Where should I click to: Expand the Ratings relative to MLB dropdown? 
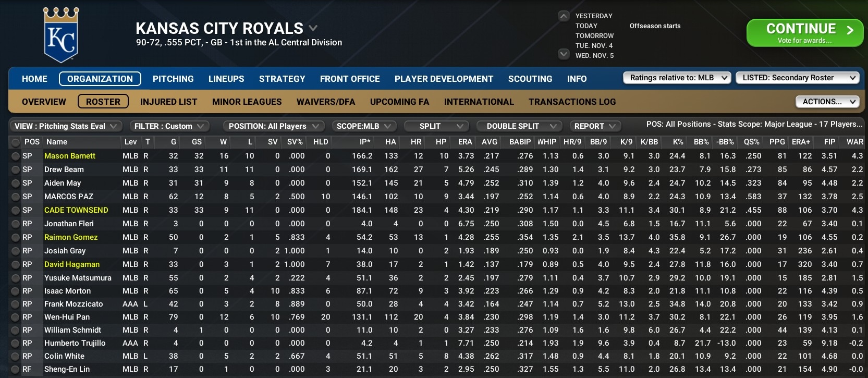(677, 78)
